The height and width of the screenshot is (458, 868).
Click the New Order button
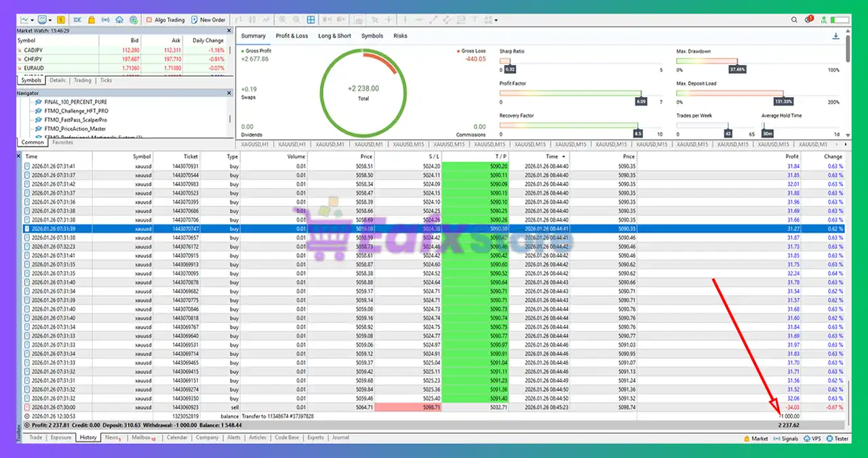tap(208, 20)
